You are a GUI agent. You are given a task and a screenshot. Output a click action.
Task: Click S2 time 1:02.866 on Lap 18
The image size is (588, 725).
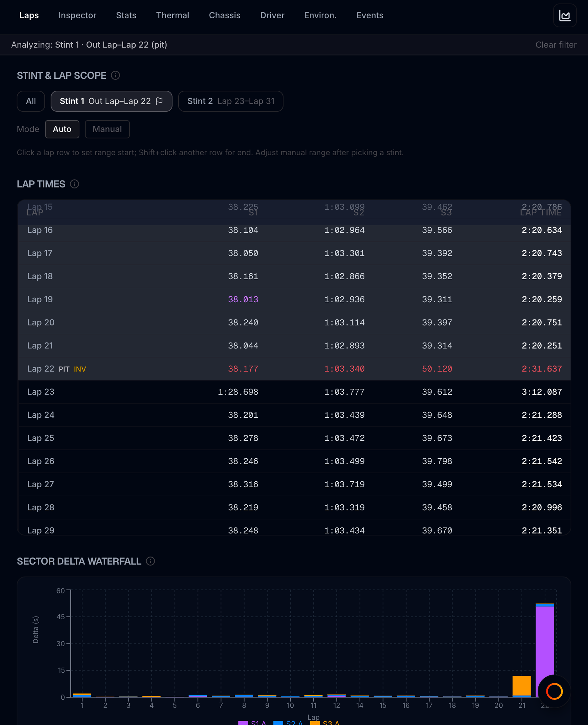pos(344,276)
